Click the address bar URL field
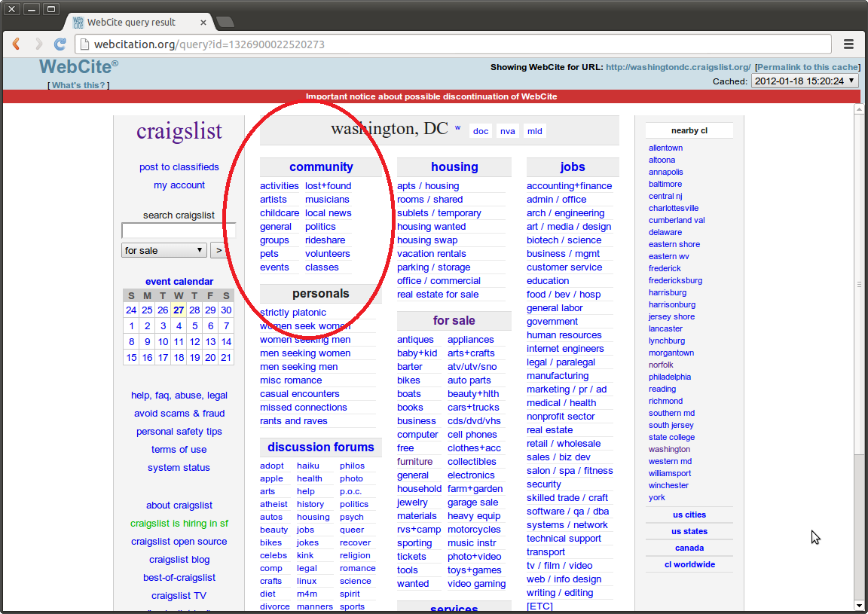The height and width of the screenshot is (614, 868). click(x=454, y=44)
